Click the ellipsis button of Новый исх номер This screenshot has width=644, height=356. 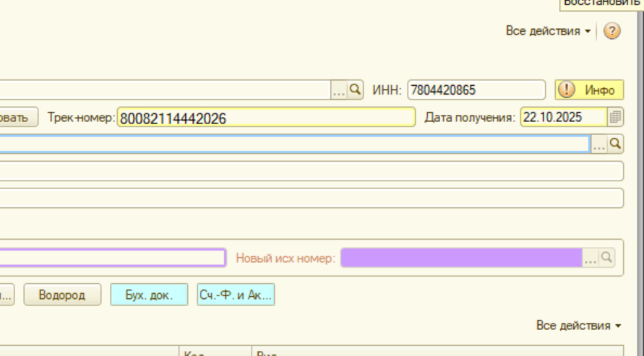pos(591,258)
